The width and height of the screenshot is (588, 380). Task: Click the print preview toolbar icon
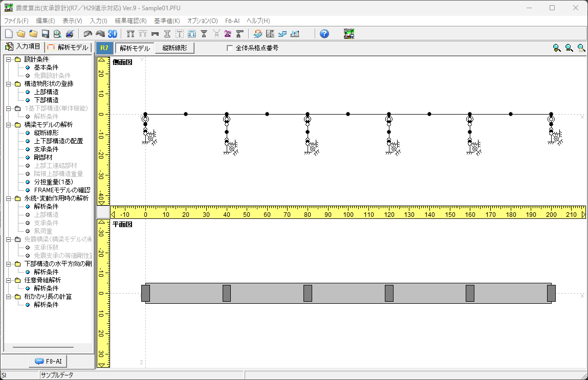tap(57, 34)
